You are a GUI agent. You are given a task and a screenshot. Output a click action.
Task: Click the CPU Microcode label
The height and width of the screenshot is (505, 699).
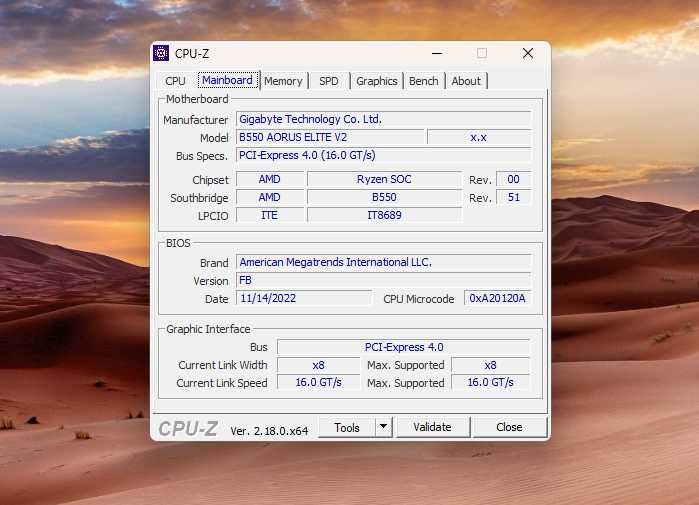[x=419, y=299]
